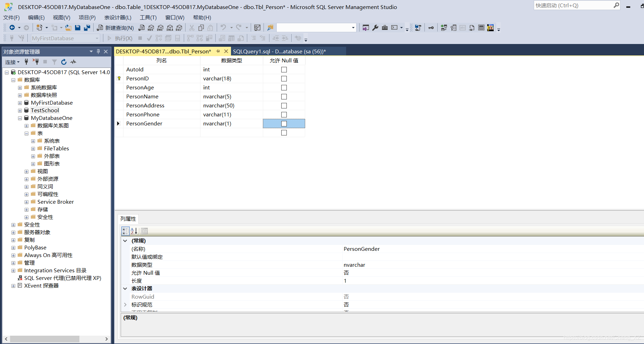Collapse the MyDatabaseOne database node
This screenshot has height=344, width=644.
click(20, 118)
